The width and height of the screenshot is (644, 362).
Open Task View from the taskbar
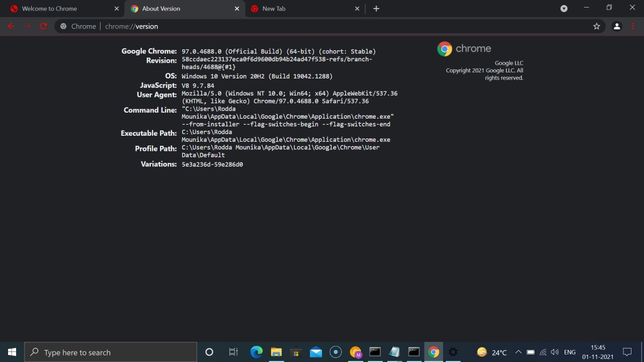233,352
